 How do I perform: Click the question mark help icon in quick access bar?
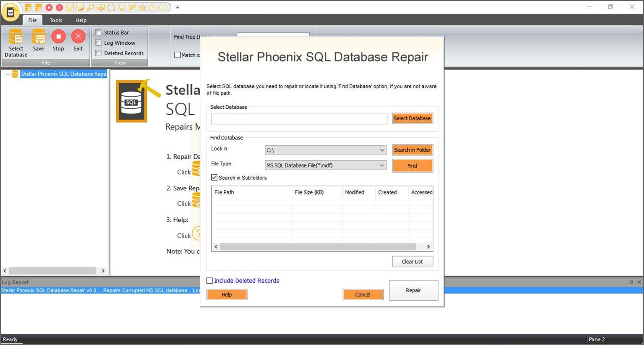[x=153, y=7]
